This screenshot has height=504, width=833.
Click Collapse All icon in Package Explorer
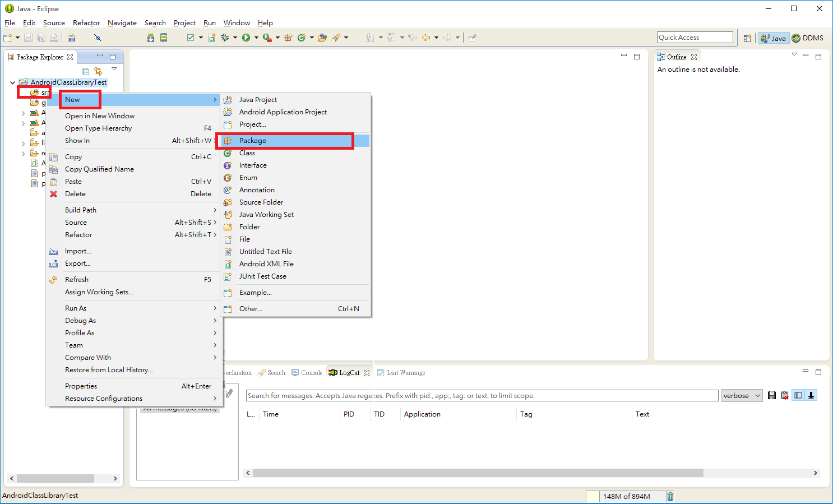click(x=86, y=71)
